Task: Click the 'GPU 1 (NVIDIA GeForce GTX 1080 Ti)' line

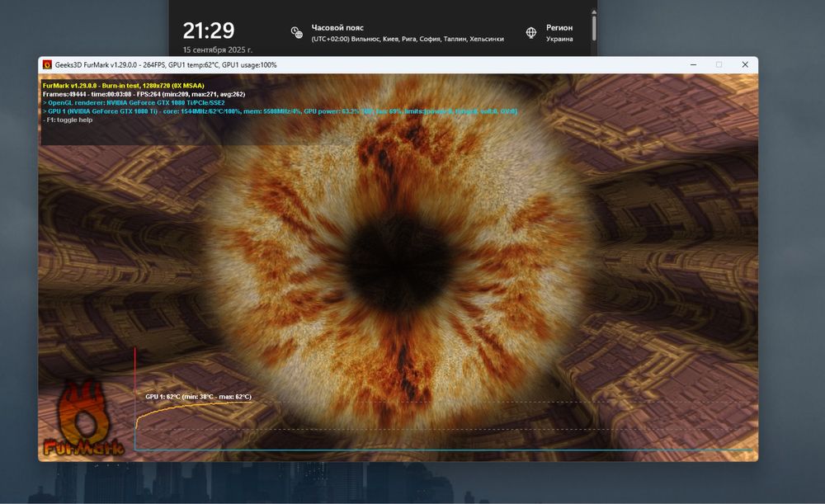Action: click(x=280, y=111)
